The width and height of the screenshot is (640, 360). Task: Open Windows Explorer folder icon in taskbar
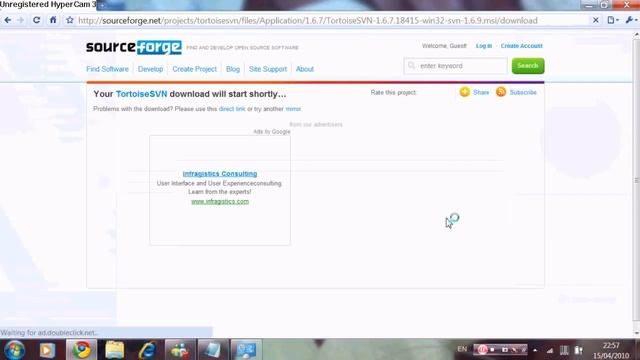(x=115, y=350)
